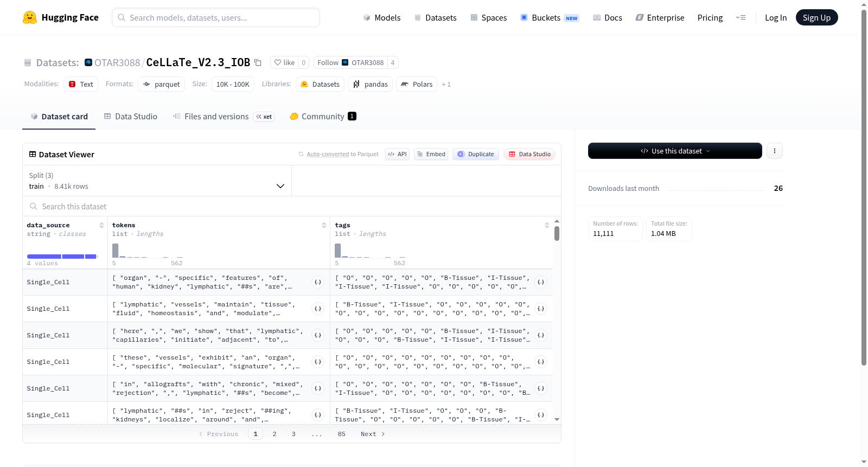Click the Hugging Face logo

point(60,17)
